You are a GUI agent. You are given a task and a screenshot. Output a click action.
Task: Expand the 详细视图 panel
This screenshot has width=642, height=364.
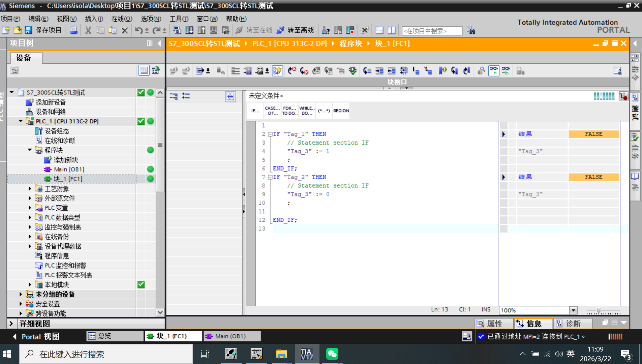[11, 324]
